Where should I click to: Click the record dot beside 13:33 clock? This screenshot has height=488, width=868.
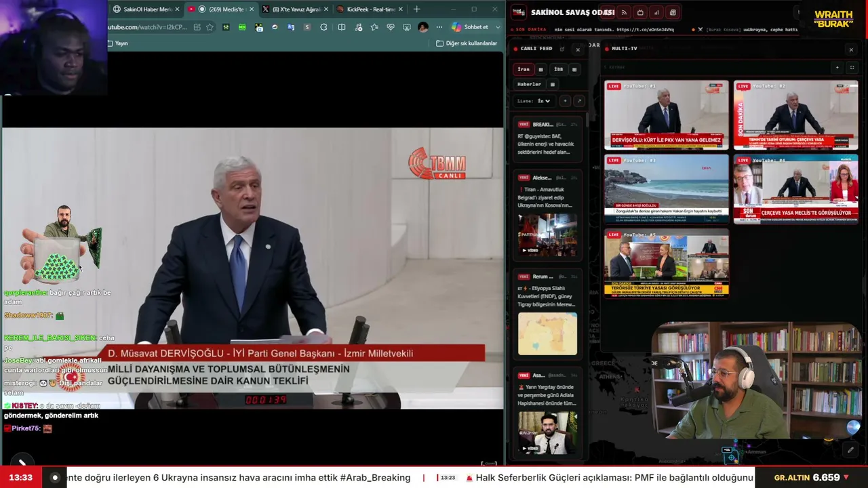[x=55, y=478]
